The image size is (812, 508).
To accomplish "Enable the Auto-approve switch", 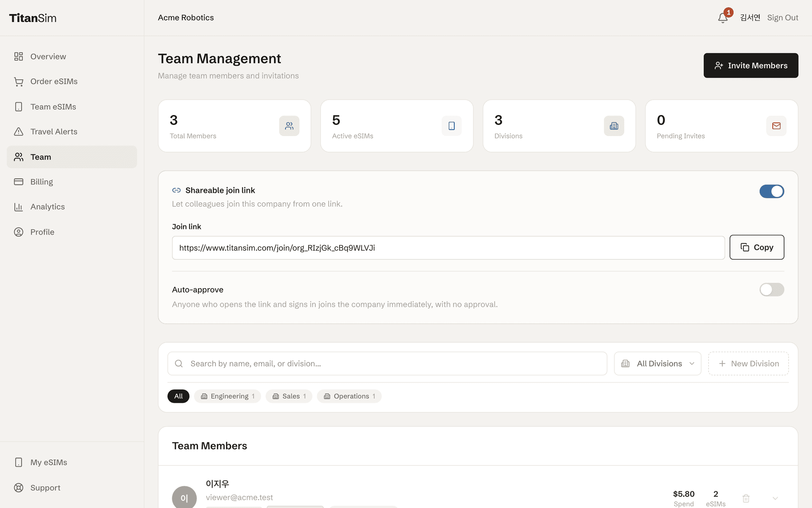I will tap(772, 289).
